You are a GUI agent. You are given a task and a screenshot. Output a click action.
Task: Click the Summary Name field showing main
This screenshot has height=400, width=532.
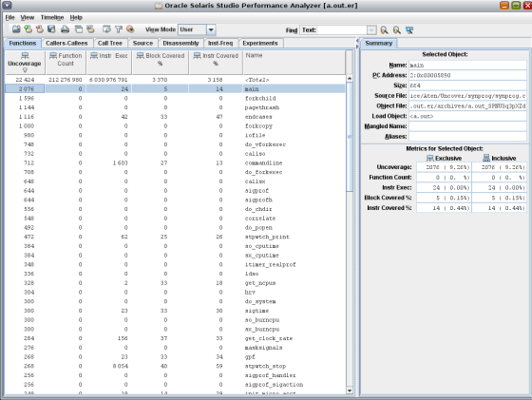click(467, 66)
